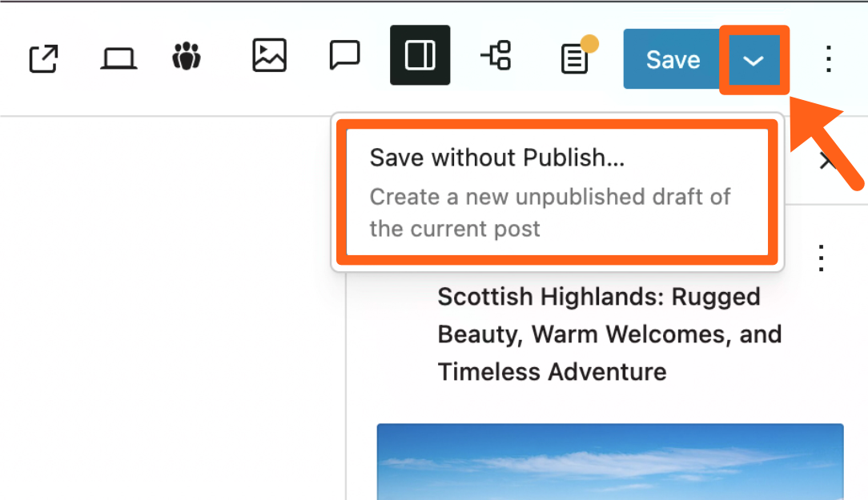Click the blue Save button
The width and height of the screenshot is (868, 500).
point(673,60)
